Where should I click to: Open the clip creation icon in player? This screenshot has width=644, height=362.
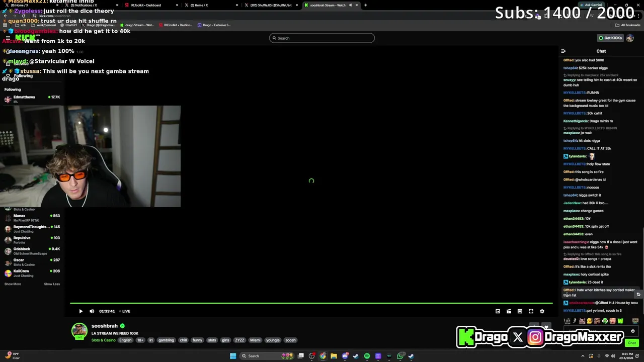click(x=509, y=311)
